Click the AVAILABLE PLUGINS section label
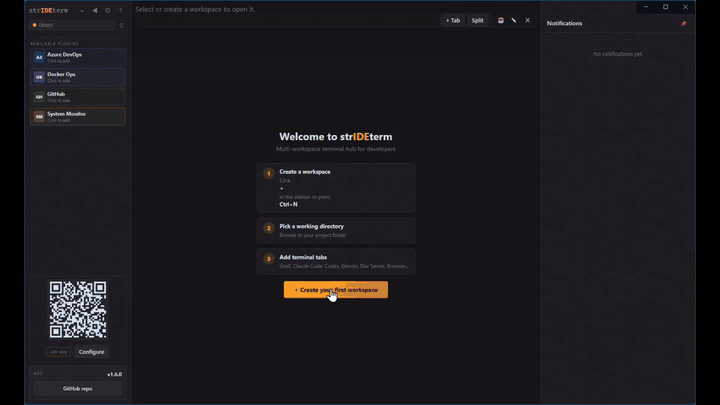 coord(55,44)
